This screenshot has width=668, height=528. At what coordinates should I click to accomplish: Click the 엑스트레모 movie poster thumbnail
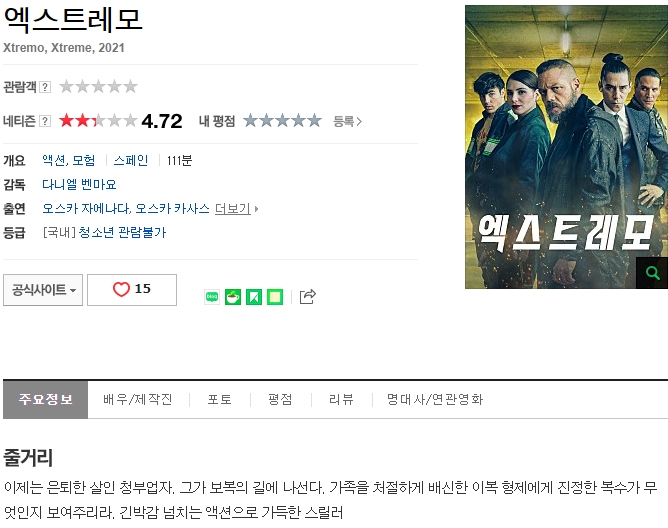click(x=566, y=147)
